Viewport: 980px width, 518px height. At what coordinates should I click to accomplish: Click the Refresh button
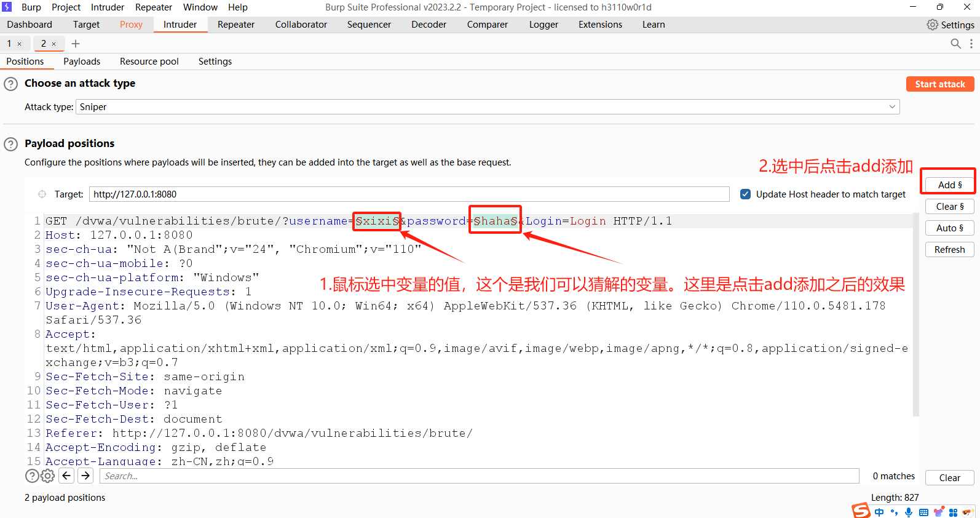tap(950, 250)
